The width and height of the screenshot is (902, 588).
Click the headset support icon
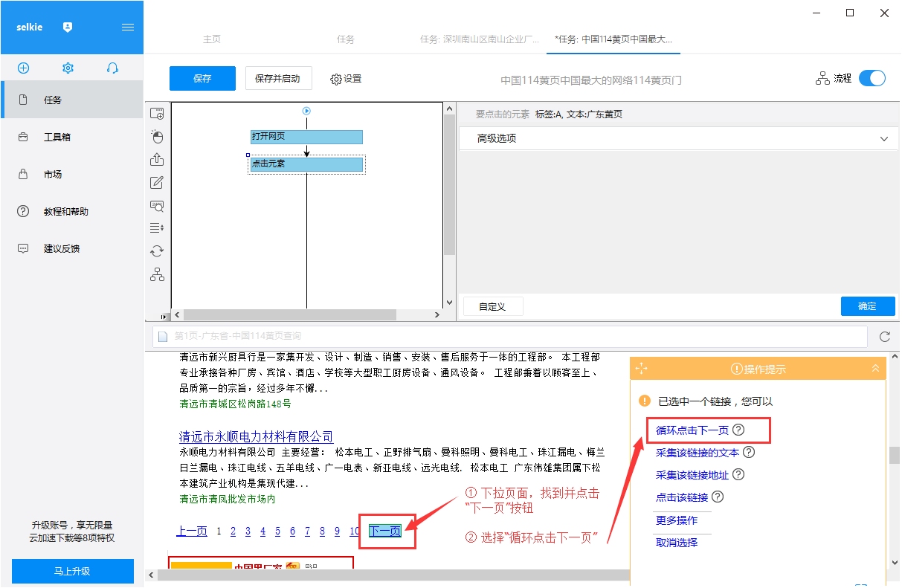click(x=112, y=68)
